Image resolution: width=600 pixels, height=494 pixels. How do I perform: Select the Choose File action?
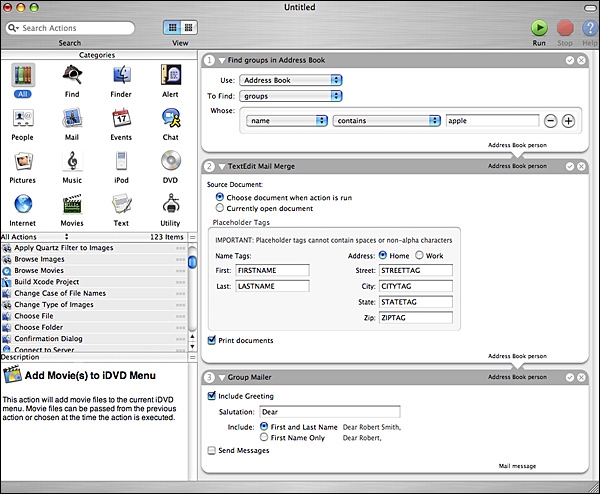coord(94,316)
